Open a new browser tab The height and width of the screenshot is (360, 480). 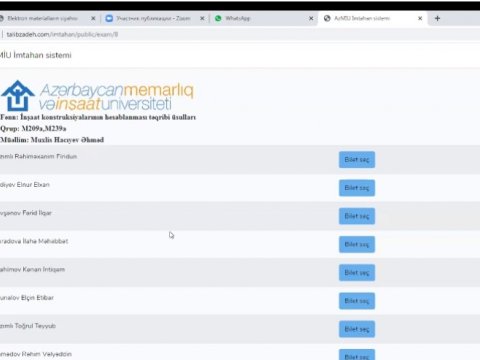tap(437, 18)
